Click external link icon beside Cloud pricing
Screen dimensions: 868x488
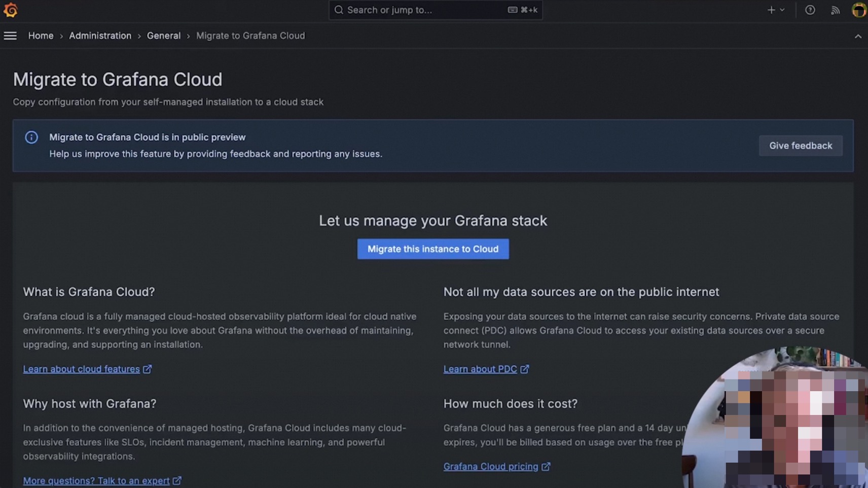click(x=546, y=467)
